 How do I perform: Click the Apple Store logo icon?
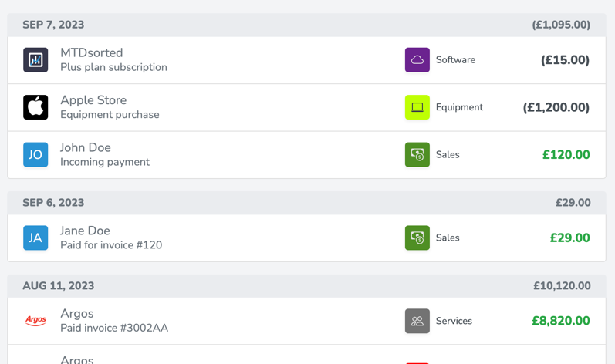pyautogui.click(x=35, y=107)
